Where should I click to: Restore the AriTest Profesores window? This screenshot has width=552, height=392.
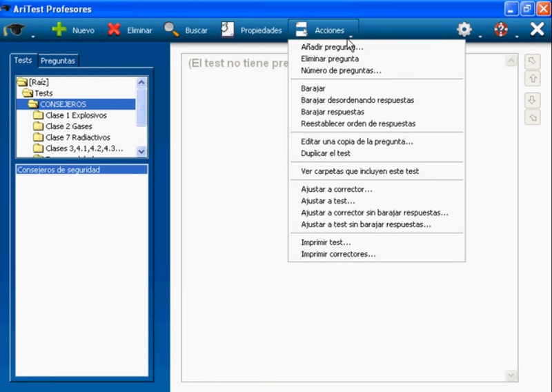pos(527,9)
